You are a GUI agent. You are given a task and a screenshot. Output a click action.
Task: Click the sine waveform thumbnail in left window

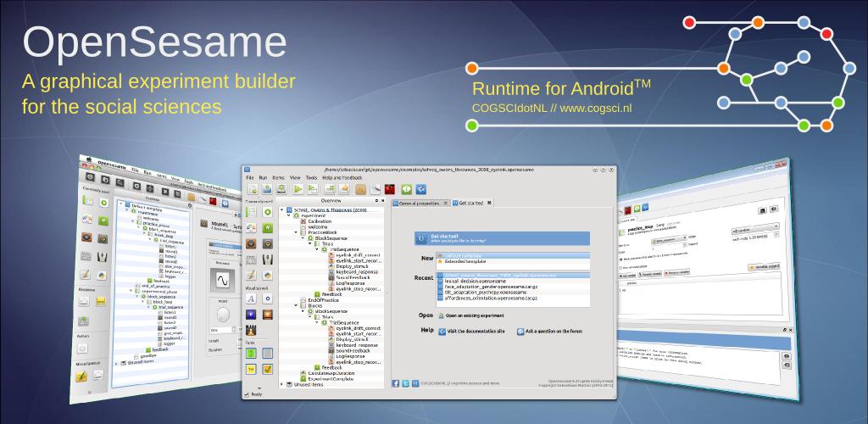coord(223,280)
